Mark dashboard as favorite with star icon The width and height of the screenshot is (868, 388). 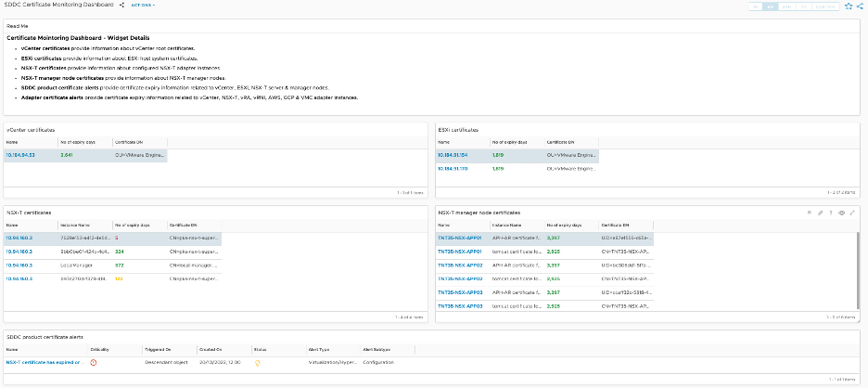coord(848,6)
